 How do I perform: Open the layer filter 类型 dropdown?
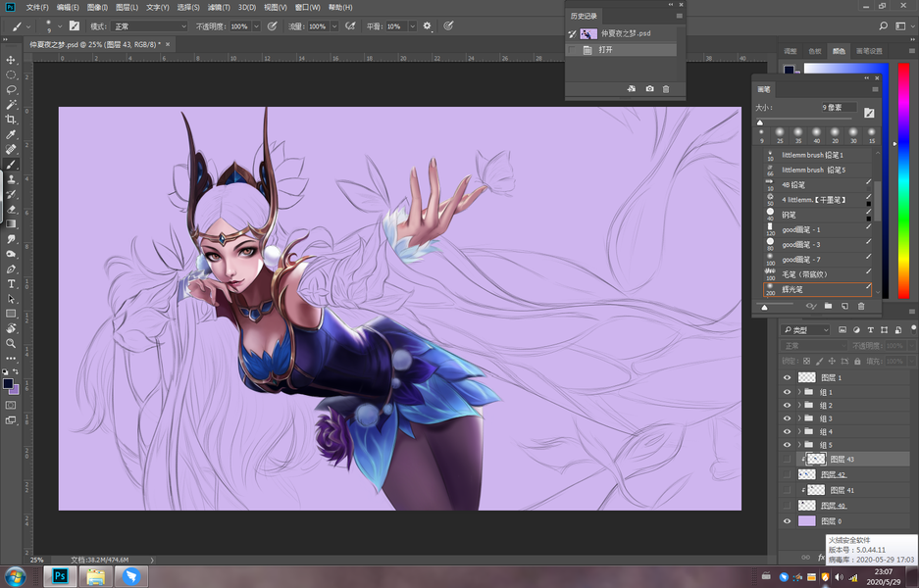point(806,330)
